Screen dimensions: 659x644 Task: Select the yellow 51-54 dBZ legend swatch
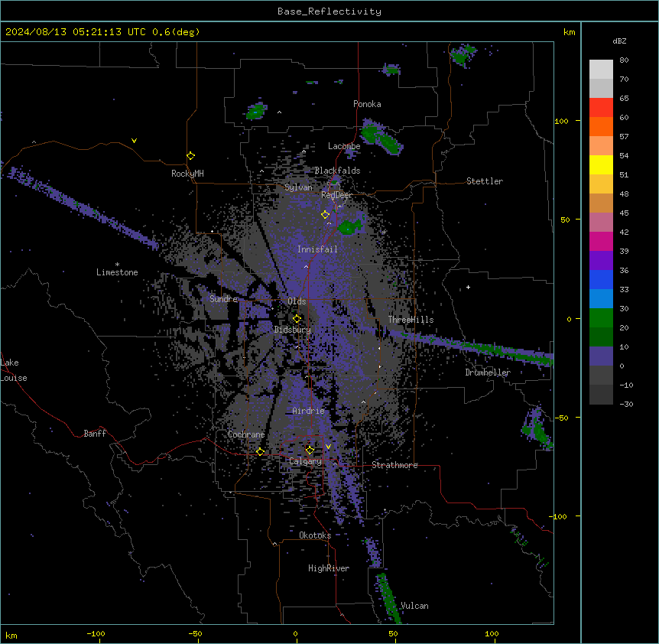coord(601,164)
